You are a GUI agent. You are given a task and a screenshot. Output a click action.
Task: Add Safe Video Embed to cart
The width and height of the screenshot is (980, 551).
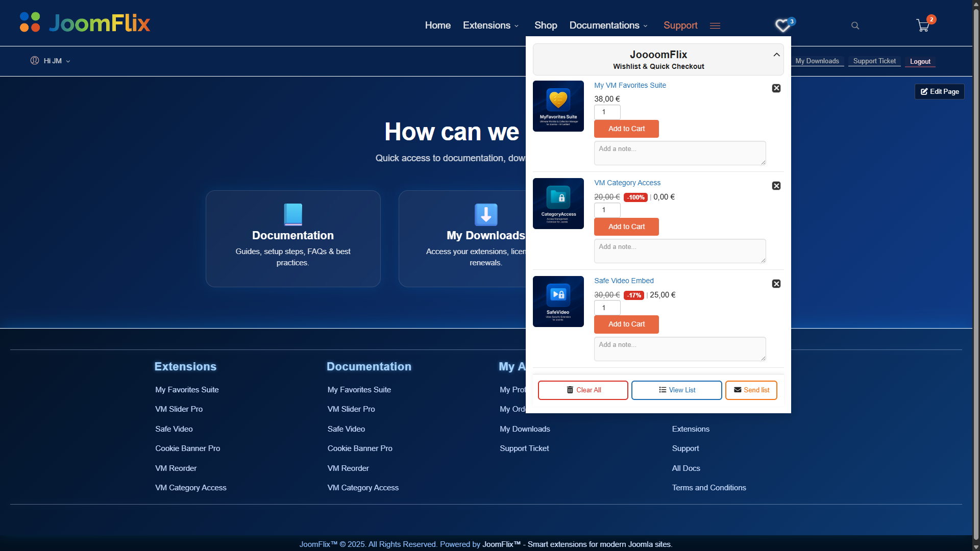coord(626,324)
